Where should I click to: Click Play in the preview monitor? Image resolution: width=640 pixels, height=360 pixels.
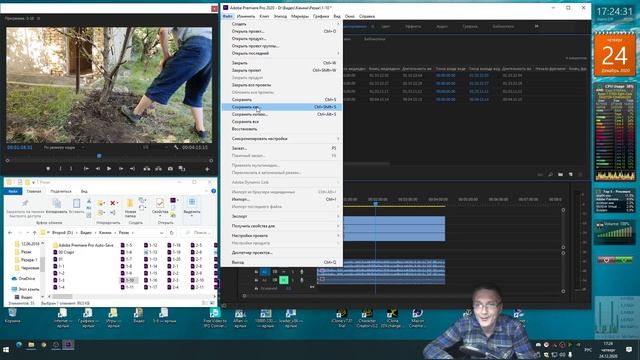(109, 169)
